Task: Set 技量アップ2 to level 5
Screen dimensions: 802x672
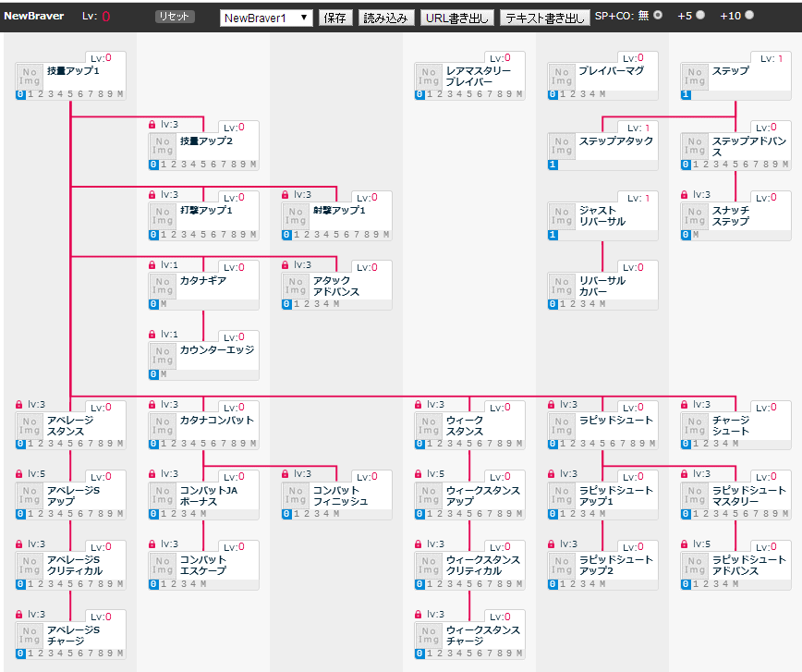Action: [x=203, y=165]
